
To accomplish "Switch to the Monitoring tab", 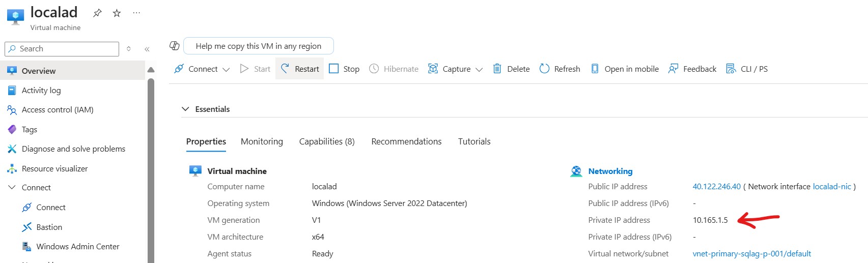I will [x=262, y=141].
